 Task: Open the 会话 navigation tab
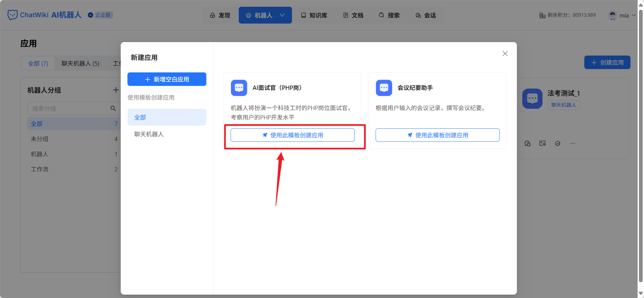click(426, 15)
